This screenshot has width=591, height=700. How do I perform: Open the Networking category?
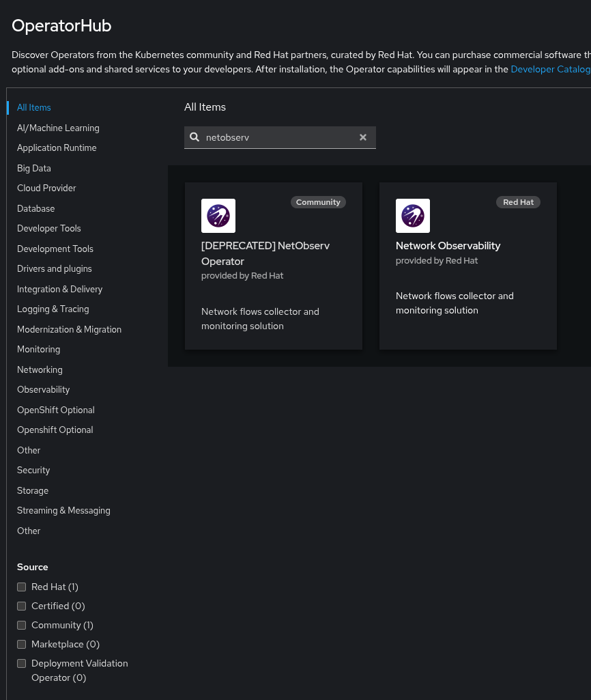click(x=40, y=370)
